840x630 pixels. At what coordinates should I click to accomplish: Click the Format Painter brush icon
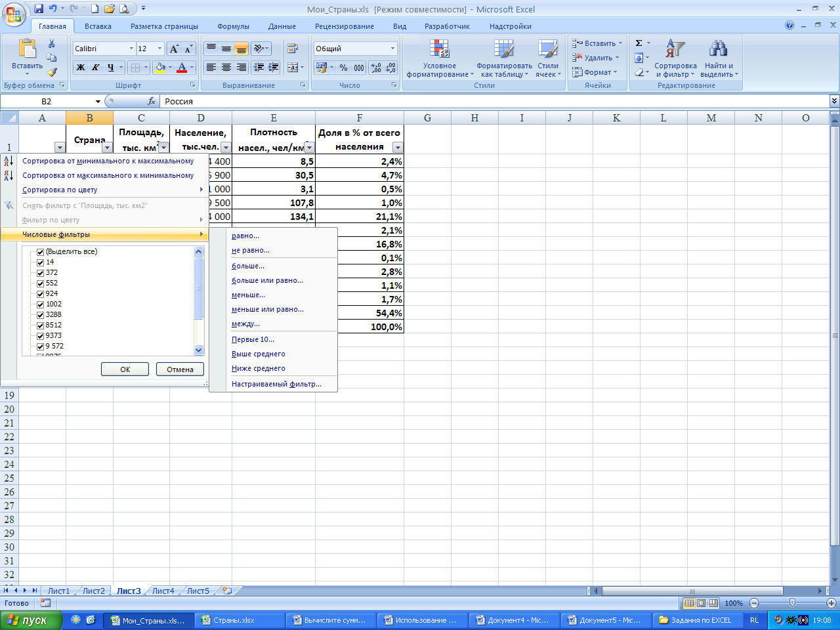point(52,72)
